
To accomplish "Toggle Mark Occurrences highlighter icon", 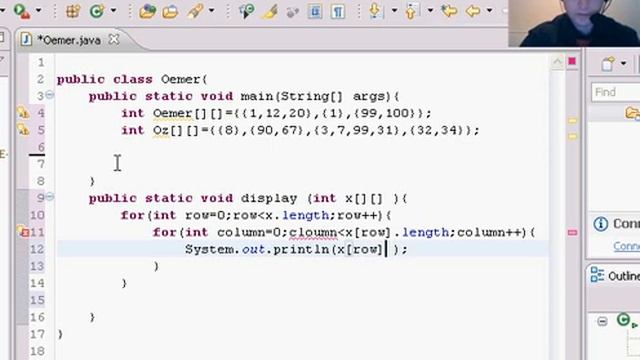I will tap(270, 11).
